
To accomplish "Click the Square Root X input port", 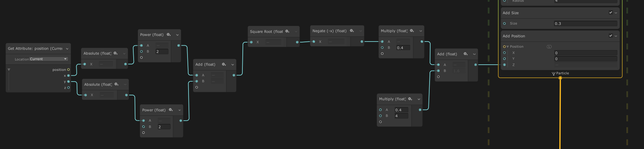I will pyautogui.click(x=251, y=42).
